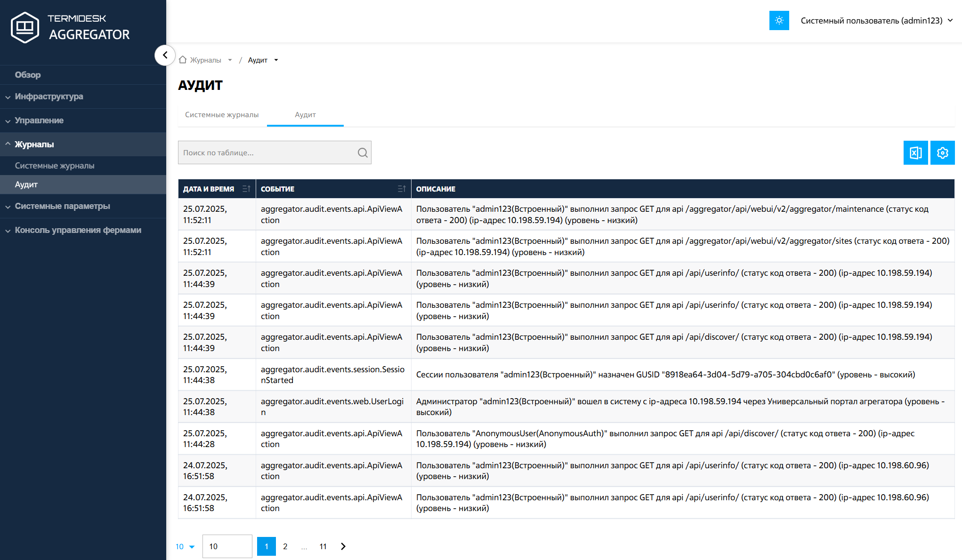Viewport: 962px width, 560px height.
Task: Expand Инфраструктура sidebar section
Action: (49, 96)
